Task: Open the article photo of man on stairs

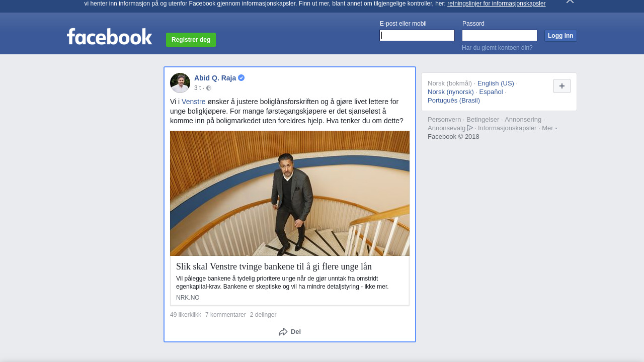Action: 290,193
